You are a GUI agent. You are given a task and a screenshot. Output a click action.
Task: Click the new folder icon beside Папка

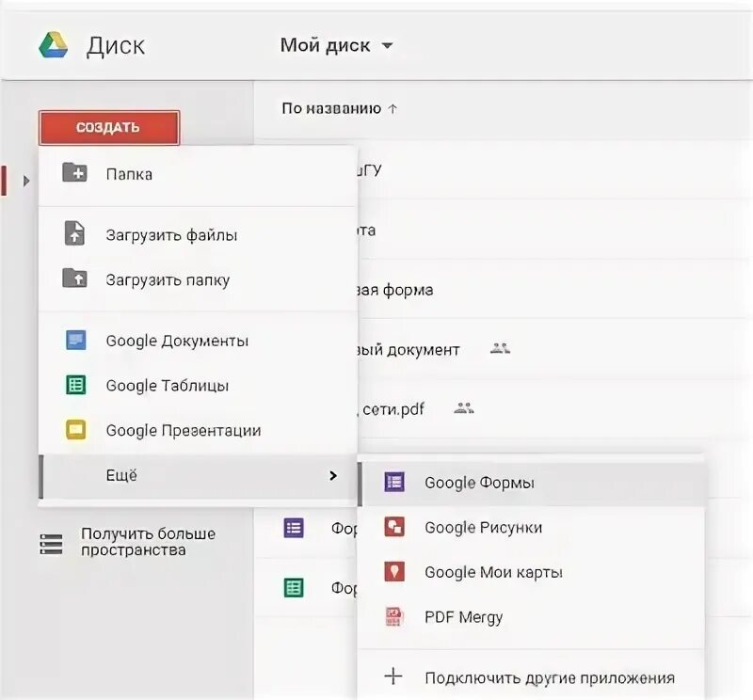pos(75,172)
